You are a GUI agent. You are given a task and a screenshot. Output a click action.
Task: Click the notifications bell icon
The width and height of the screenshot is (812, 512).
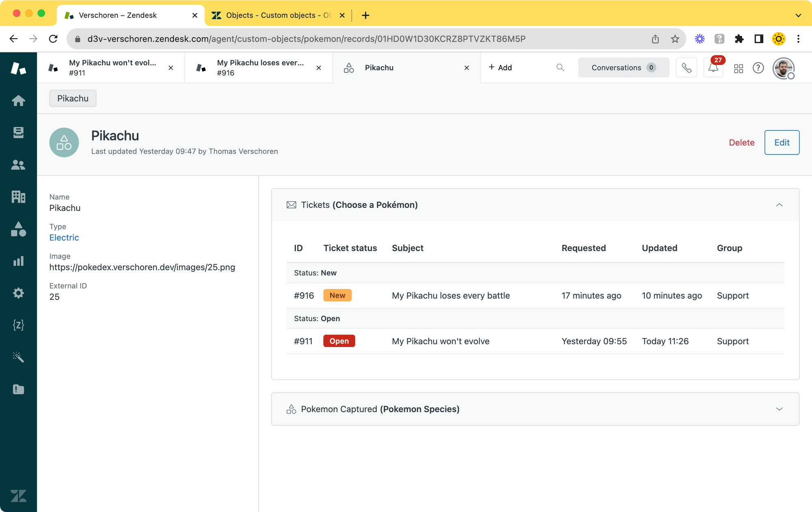[713, 68]
